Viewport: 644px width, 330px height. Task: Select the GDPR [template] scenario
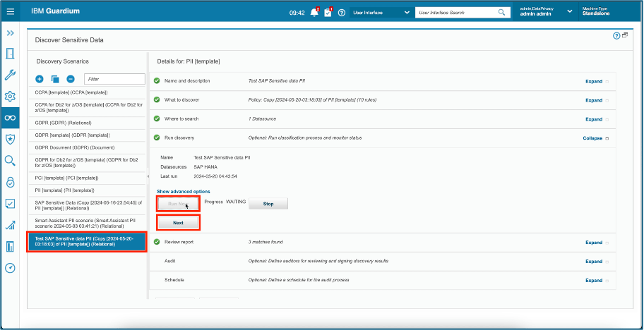click(87, 135)
